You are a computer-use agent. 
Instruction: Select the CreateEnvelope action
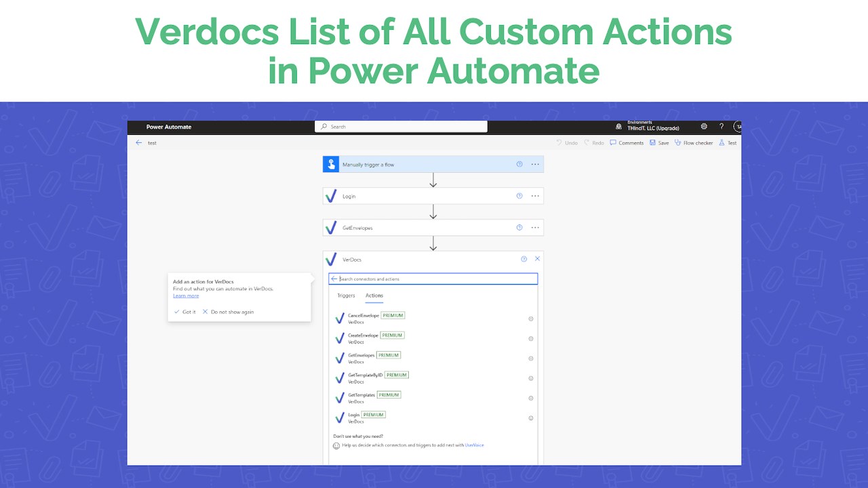click(433, 338)
